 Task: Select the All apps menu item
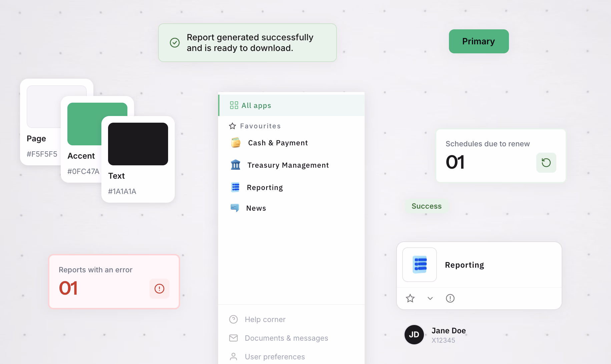click(x=291, y=105)
